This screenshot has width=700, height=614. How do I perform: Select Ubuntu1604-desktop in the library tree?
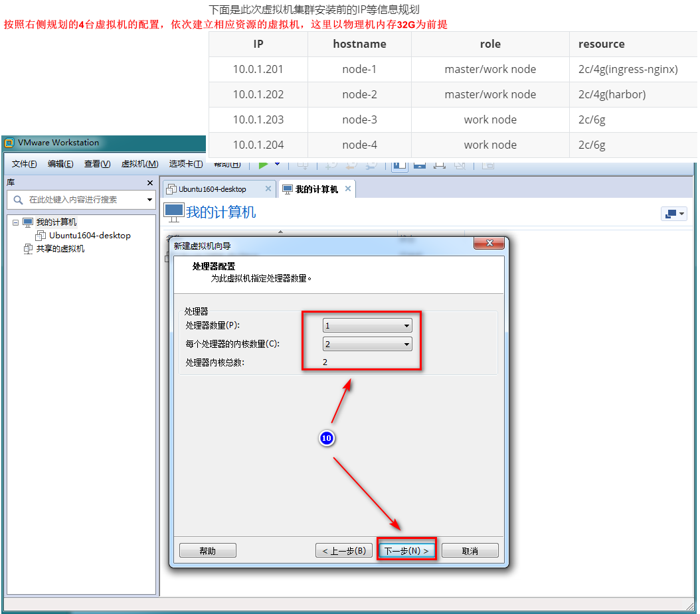pos(90,236)
